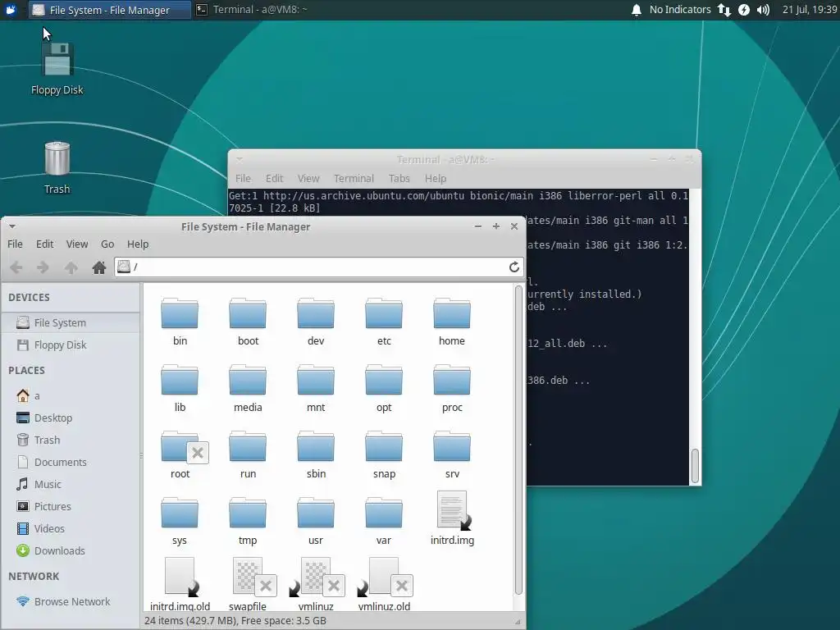The width and height of the screenshot is (840, 630).
Task: Open Videos in Places sidebar
Action: (x=71, y=529)
